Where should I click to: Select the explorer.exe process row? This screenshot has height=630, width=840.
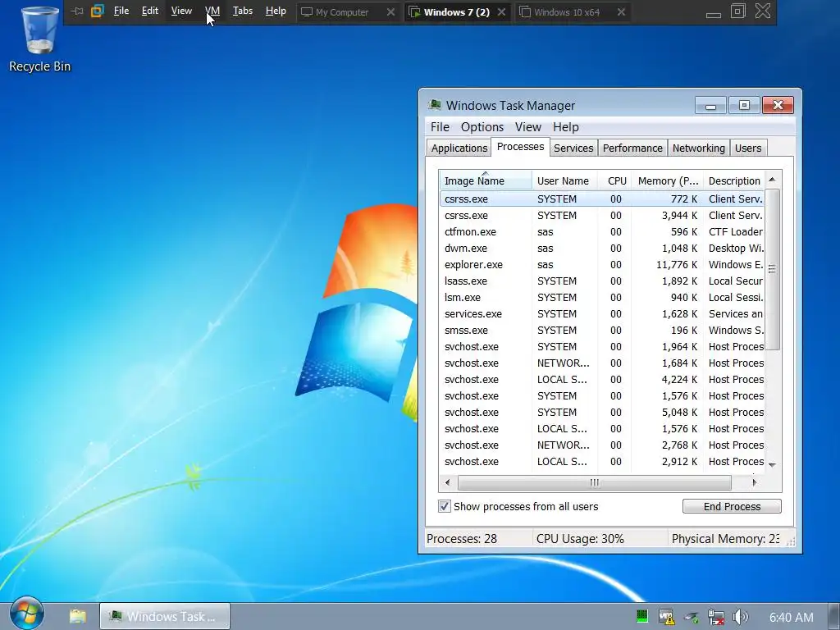pos(602,265)
